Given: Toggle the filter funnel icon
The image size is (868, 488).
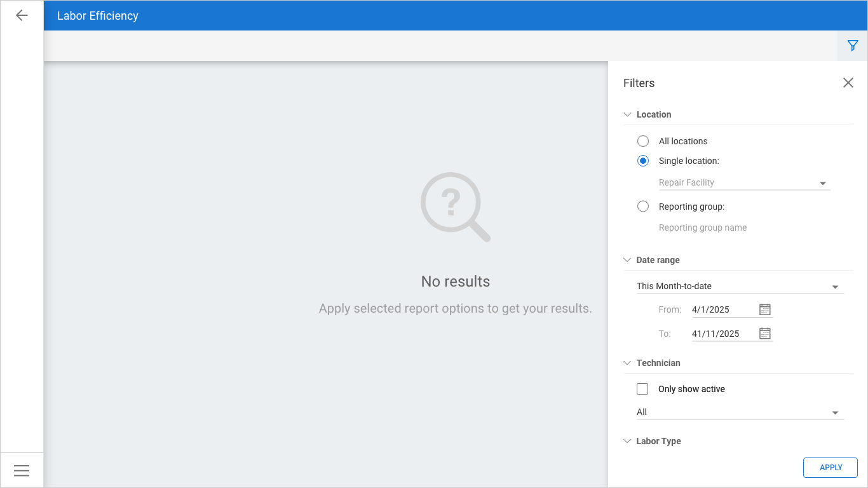Looking at the screenshot, I should pos(853,46).
